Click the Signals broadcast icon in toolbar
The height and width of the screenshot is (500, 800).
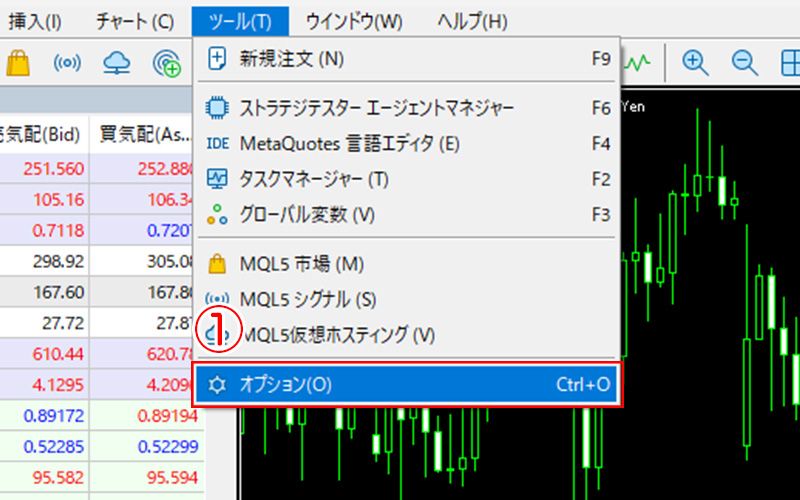coord(67,62)
